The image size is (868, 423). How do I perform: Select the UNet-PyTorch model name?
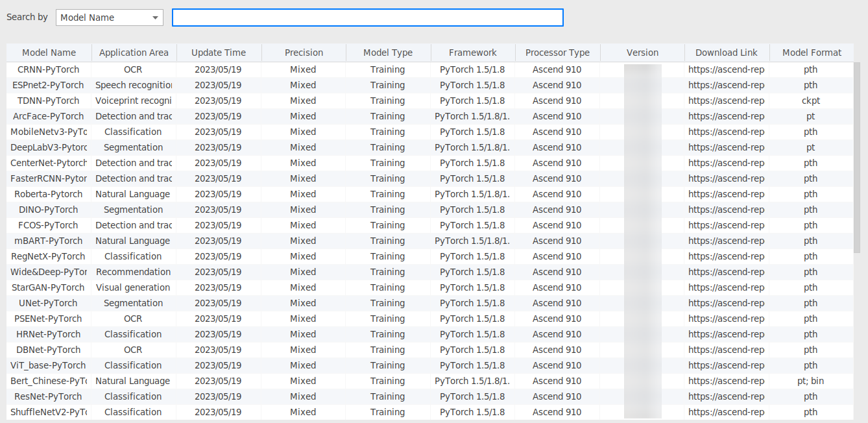(x=49, y=303)
